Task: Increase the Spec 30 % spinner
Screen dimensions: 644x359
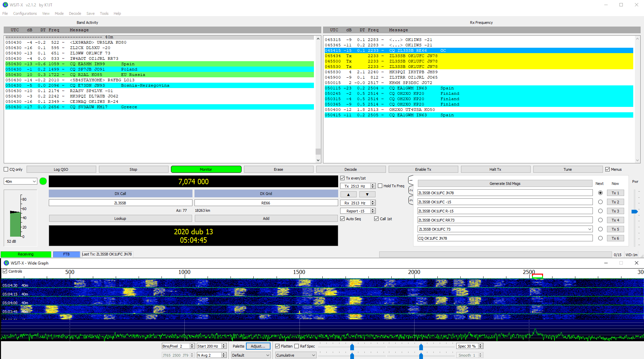Action: point(480,345)
